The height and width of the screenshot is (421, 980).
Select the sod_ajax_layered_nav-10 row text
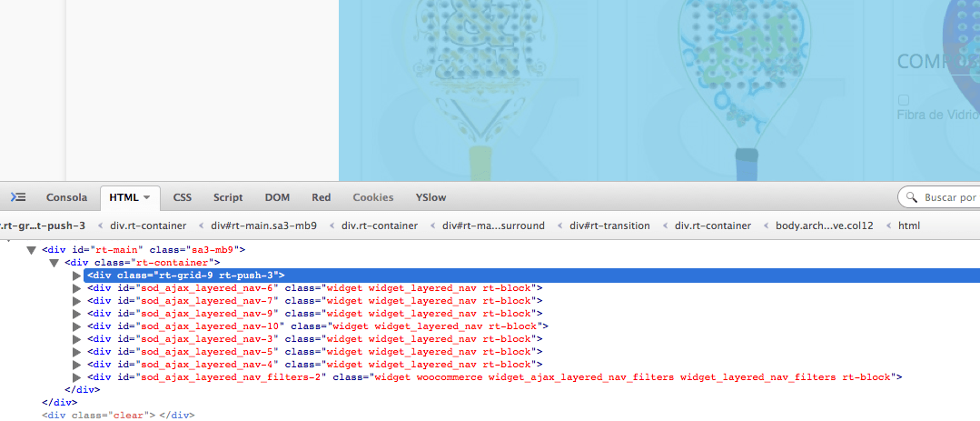318,326
